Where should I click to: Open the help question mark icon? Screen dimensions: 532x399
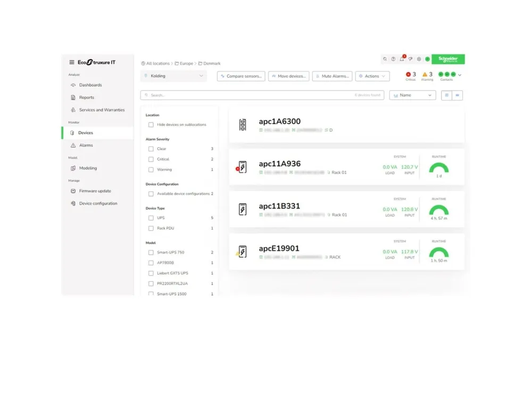393,59
